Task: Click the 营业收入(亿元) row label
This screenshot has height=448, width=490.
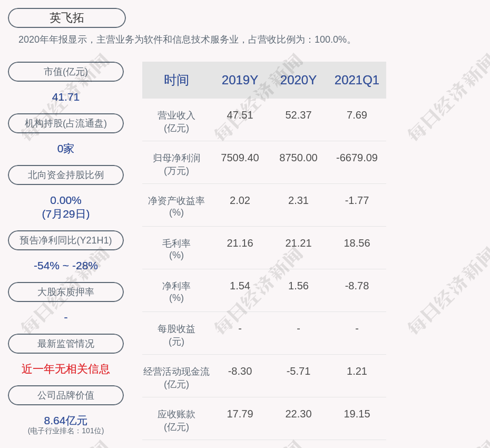Action: [x=177, y=122]
